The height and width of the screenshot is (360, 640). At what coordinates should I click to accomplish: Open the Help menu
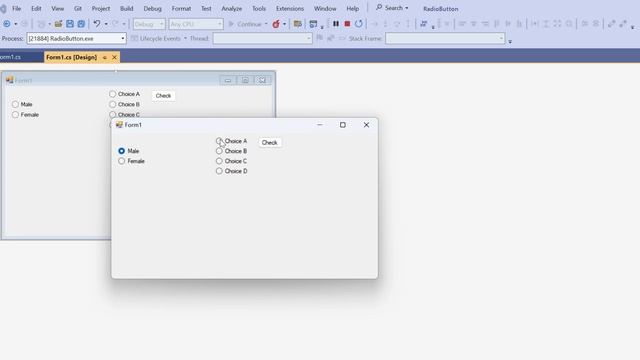coord(352,8)
